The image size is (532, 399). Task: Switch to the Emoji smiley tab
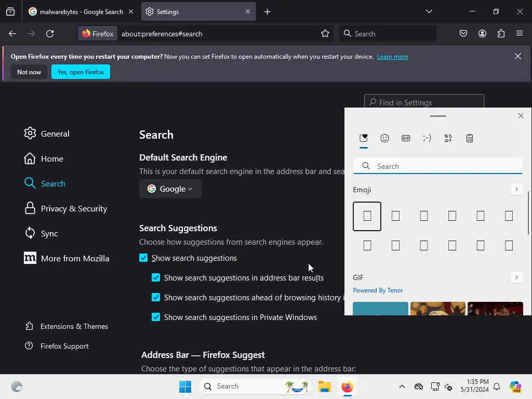[384, 138]
